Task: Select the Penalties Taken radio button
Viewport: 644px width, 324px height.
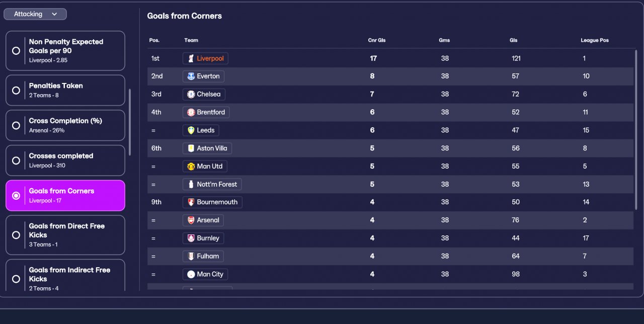Action: click(x=16, y=90)
